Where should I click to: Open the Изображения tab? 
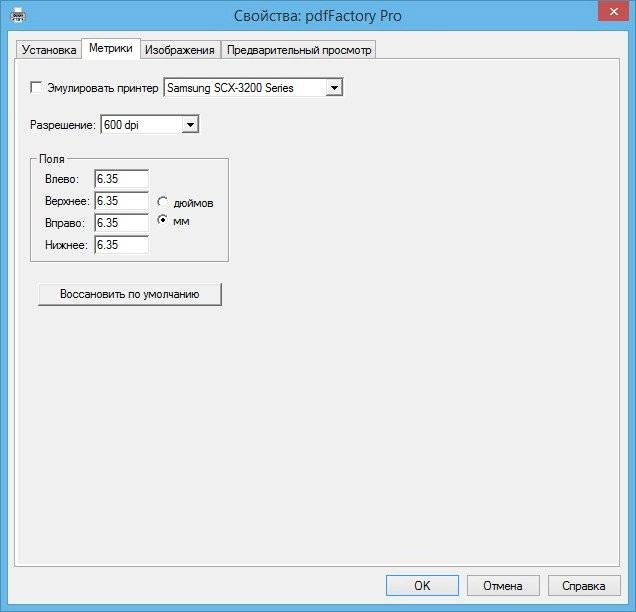180,50
